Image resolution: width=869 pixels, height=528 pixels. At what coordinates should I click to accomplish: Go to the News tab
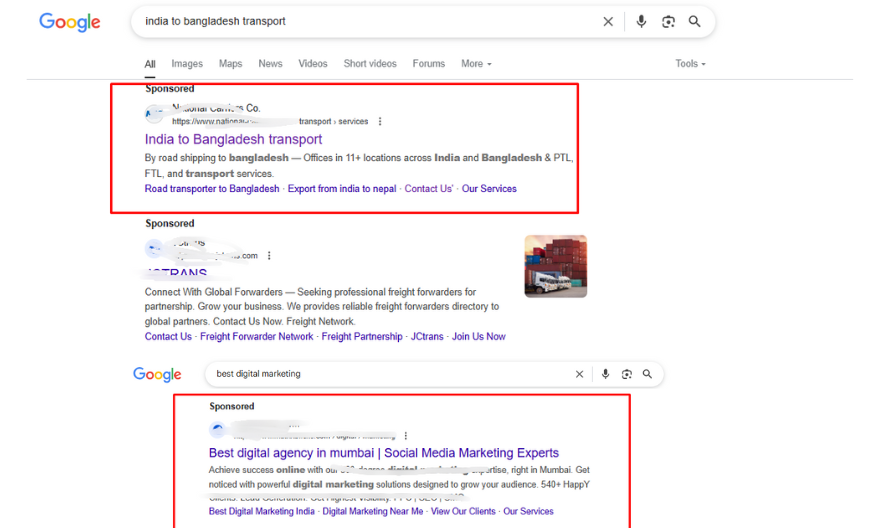[270, 64]
